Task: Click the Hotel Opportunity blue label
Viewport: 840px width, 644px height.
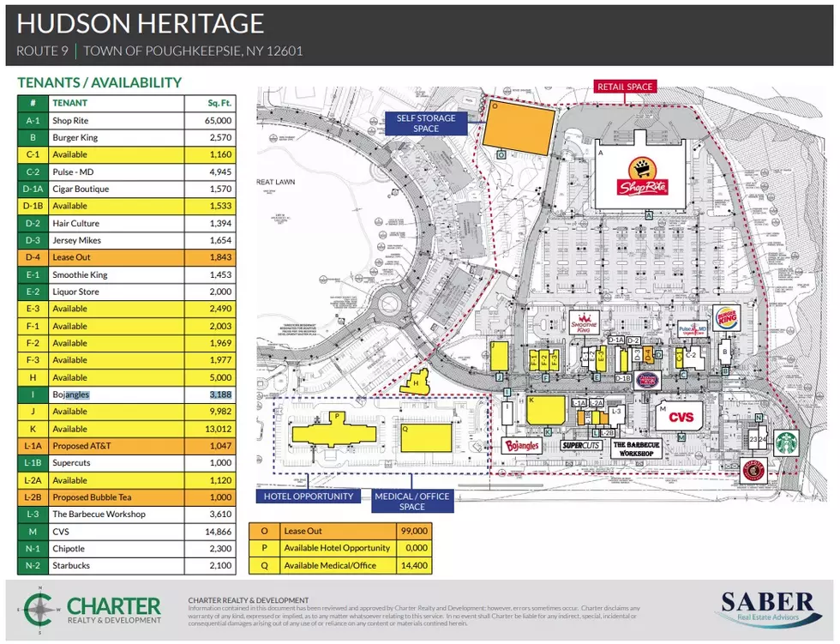Action: pos(308,497)
